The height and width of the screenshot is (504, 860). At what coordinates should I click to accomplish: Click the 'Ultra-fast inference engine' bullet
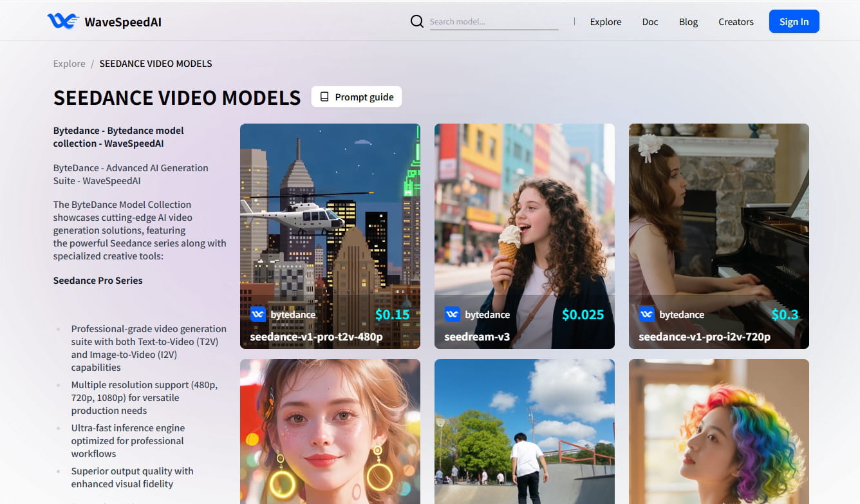128,441
